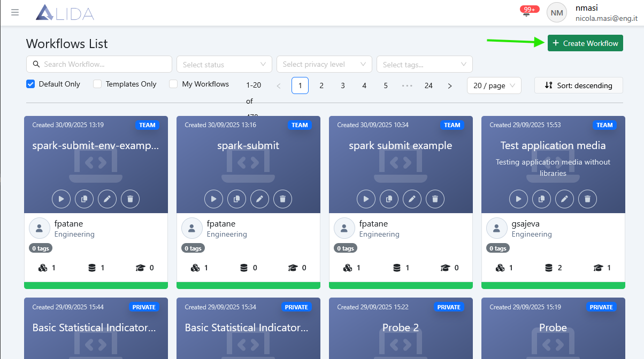This screenshot has width=644, height=359.
Task: Enable the Templates Only checkbox
Action: [x=97, y=84]
